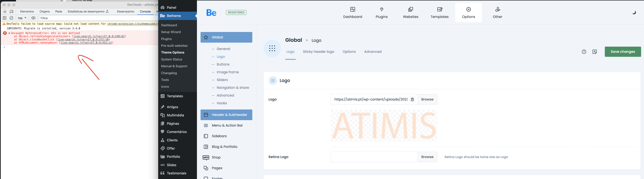644x179 pixels.
Task: Click the Save changes button
Action: 623,52
